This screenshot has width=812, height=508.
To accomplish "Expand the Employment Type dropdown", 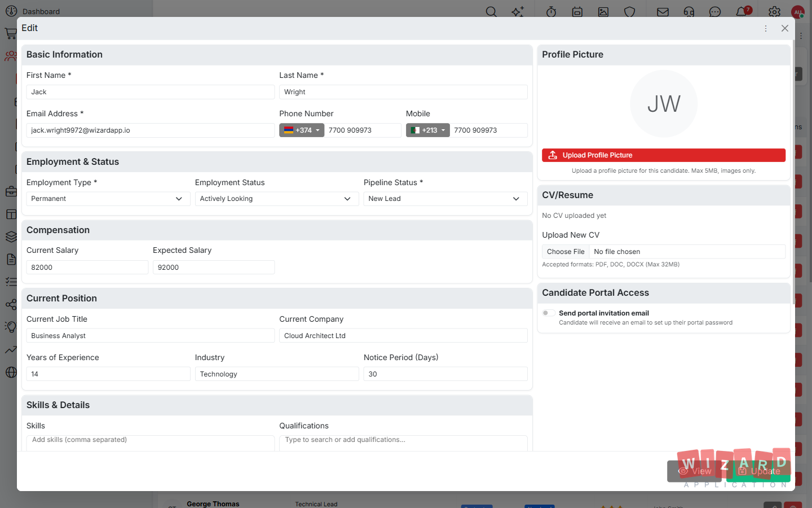I will point(108,199).
